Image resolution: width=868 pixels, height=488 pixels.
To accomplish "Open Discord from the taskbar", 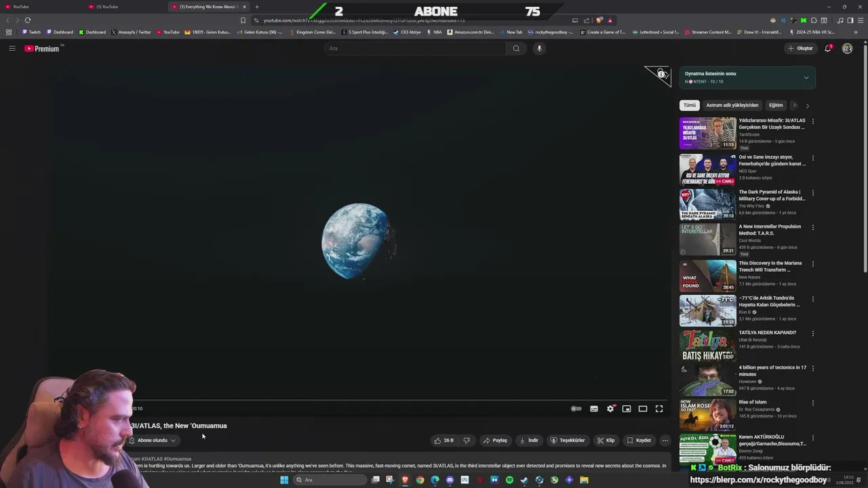I will [x=450, y=480].
